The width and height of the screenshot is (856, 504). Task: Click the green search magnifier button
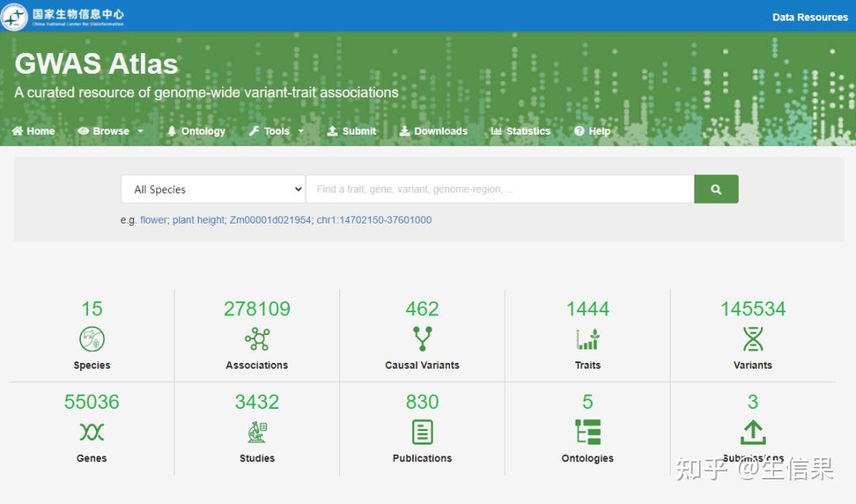(717, 189)
